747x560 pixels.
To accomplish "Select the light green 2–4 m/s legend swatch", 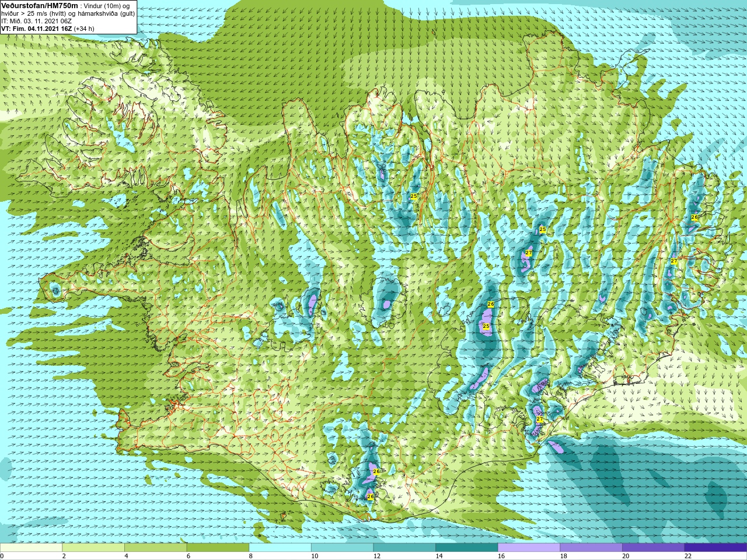I will 93,548.
